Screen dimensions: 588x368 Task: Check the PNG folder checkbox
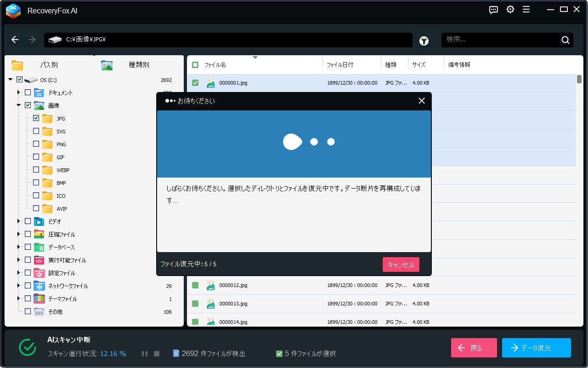coord(35,144)
